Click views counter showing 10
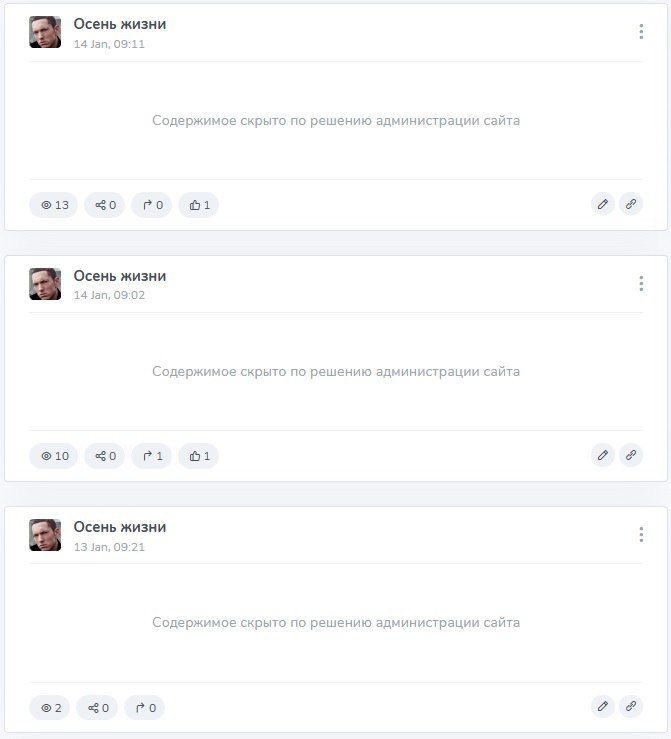Image resolution: width=671 pixels, height=739 pixels. (x=53, y=456)
